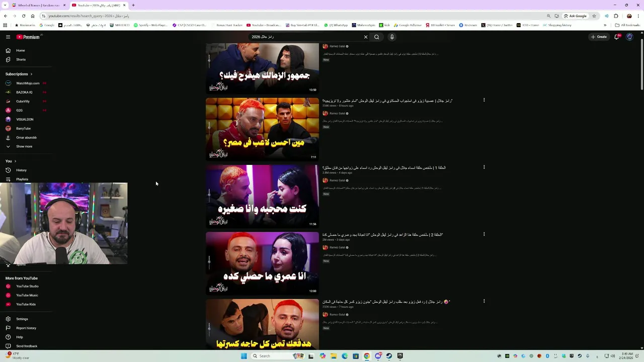This screenshot has width=644, height=362.
Task: Open options menu for 11:56 video
Action: (484, 167)
